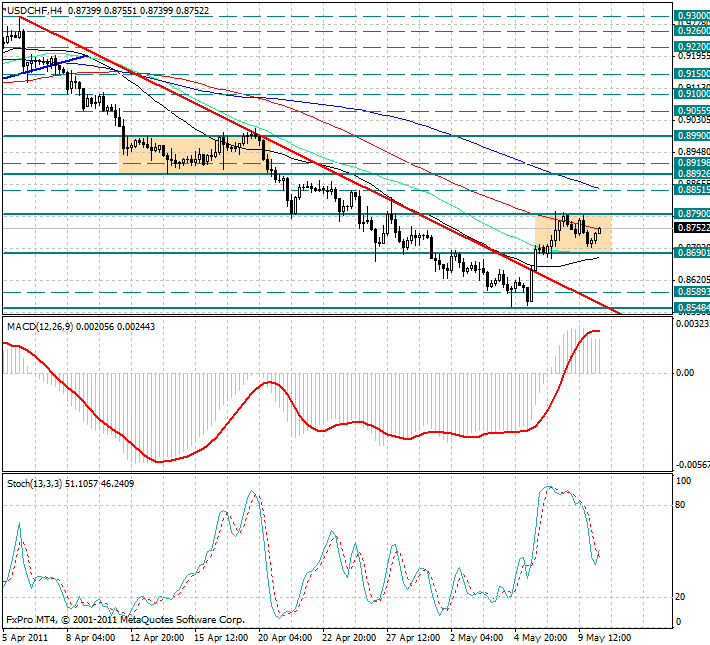Select the 0.9260 price level label
Viewport: 710px width, 645px height.
click(692, 31)
